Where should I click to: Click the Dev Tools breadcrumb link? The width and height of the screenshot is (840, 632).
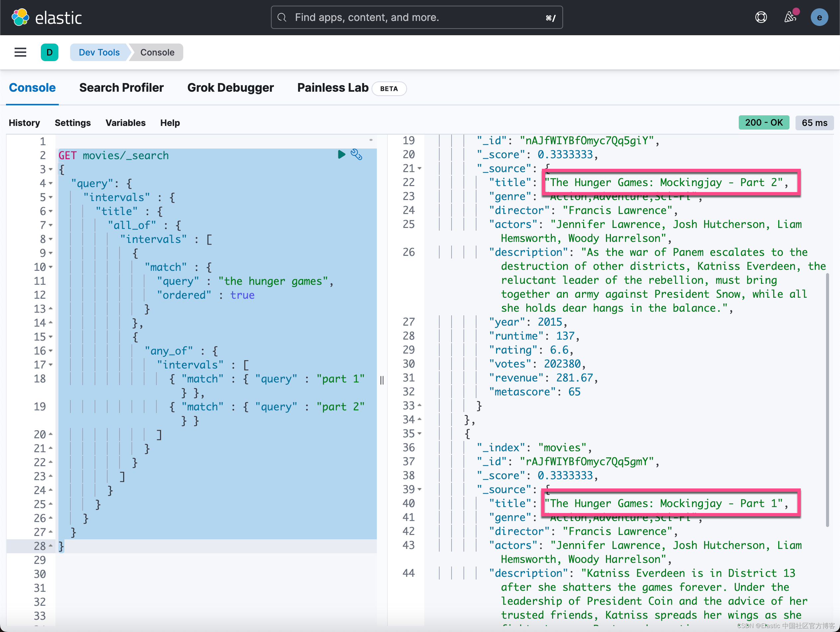point(99,53)
